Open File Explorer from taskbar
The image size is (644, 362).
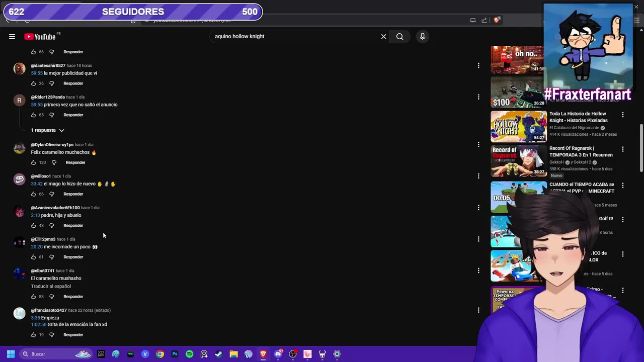click(233, 354)
